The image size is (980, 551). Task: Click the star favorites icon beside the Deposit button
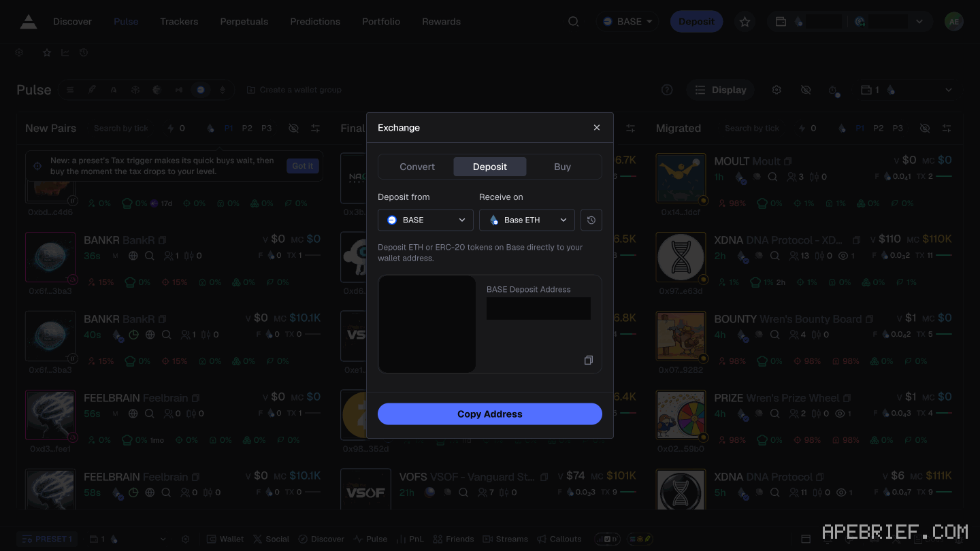pos(745,22)
